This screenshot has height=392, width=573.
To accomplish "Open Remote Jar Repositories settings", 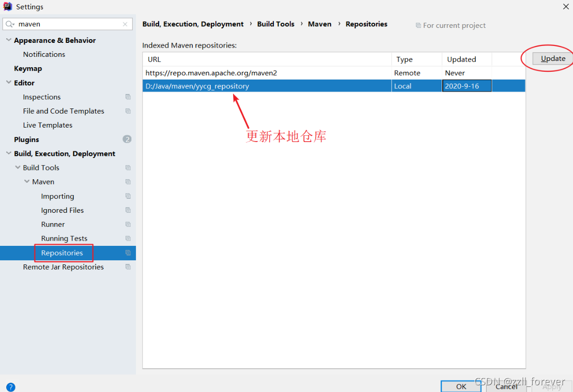I will click(x=63, y=267).
